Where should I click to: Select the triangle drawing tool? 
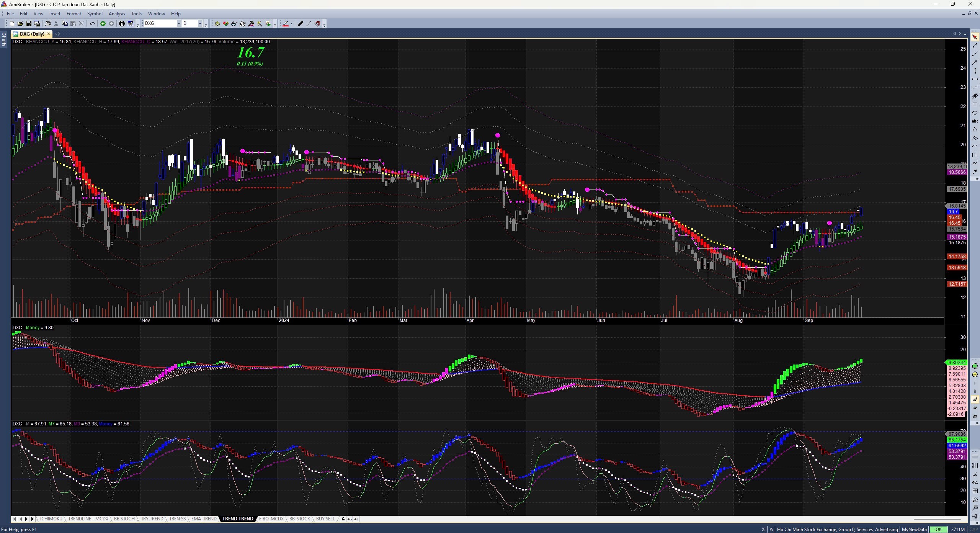coord(975,129)
